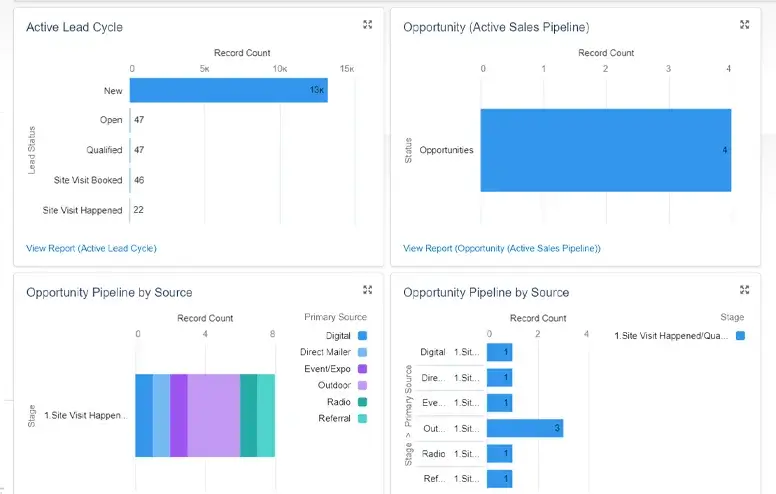
Task: Expand the Active Lead Cycle chart
Action: click(367, 24)
